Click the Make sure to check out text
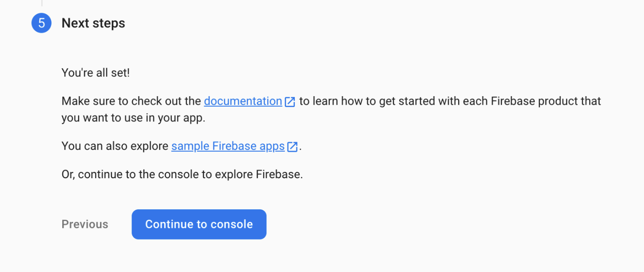 [131, 101]
